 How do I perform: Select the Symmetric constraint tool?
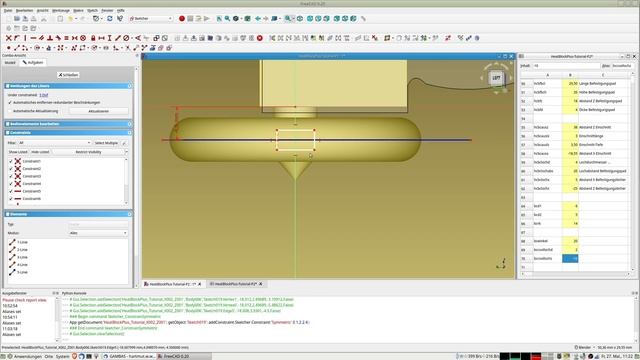(75, 38)
